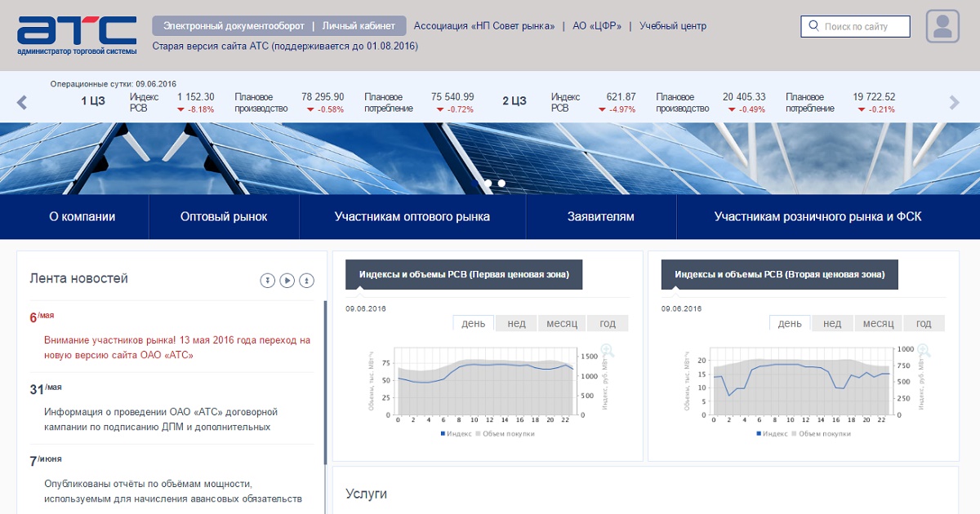The width and height of the screenshot is (980, 514).
Task: Select the last banner carousel dot
Action: 501,184
